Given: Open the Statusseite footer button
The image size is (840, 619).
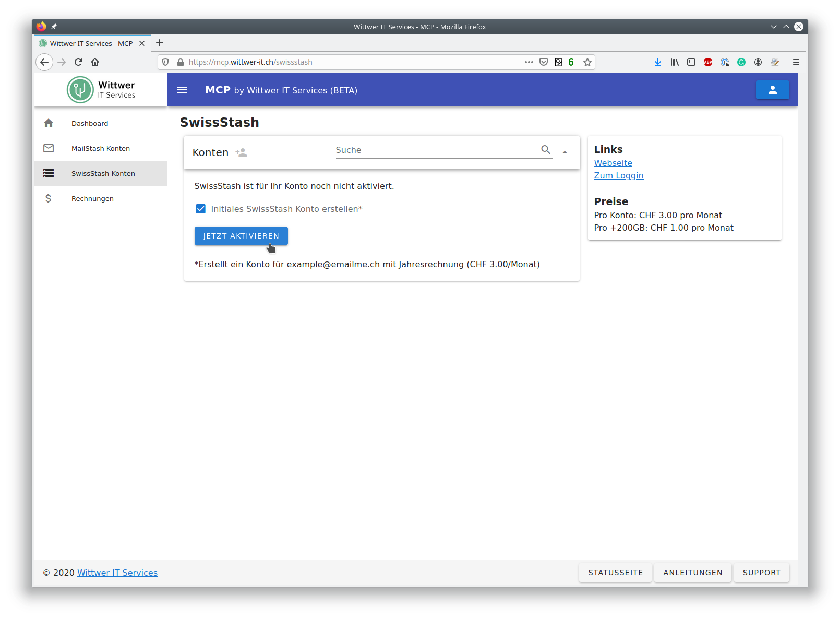Looking at the screenshot, I should click(x=616, y=573).
